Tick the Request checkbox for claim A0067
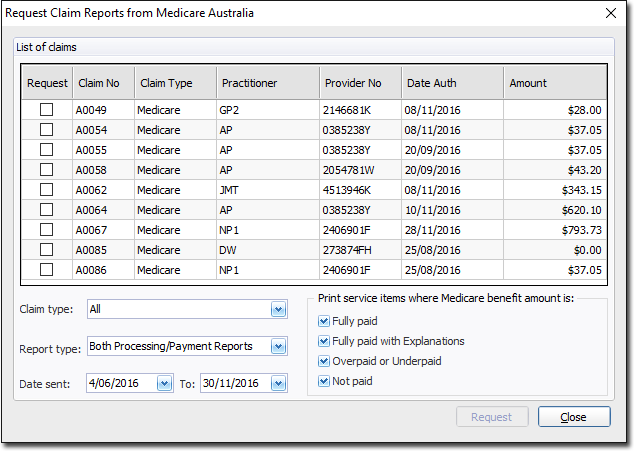 coord(46,230)
